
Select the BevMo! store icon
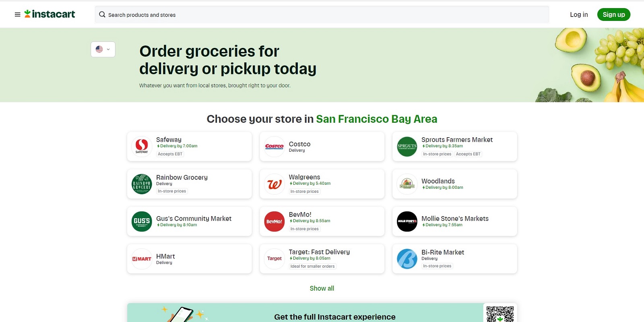[x=274, y=221]
